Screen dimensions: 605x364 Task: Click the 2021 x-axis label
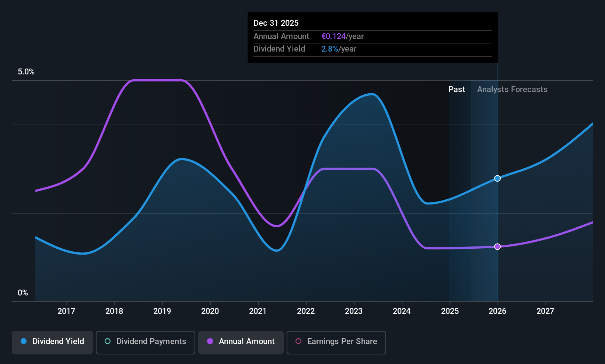coord(258,311)
